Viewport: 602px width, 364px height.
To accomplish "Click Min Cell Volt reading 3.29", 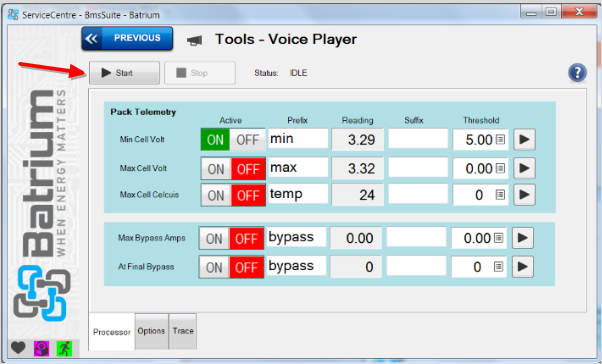I will [357, 140].
